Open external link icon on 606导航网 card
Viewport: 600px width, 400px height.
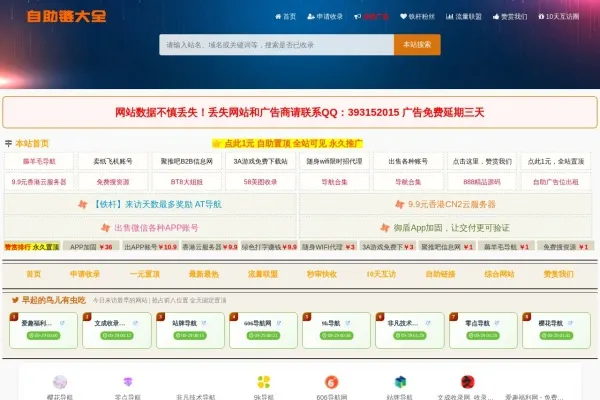279,323
